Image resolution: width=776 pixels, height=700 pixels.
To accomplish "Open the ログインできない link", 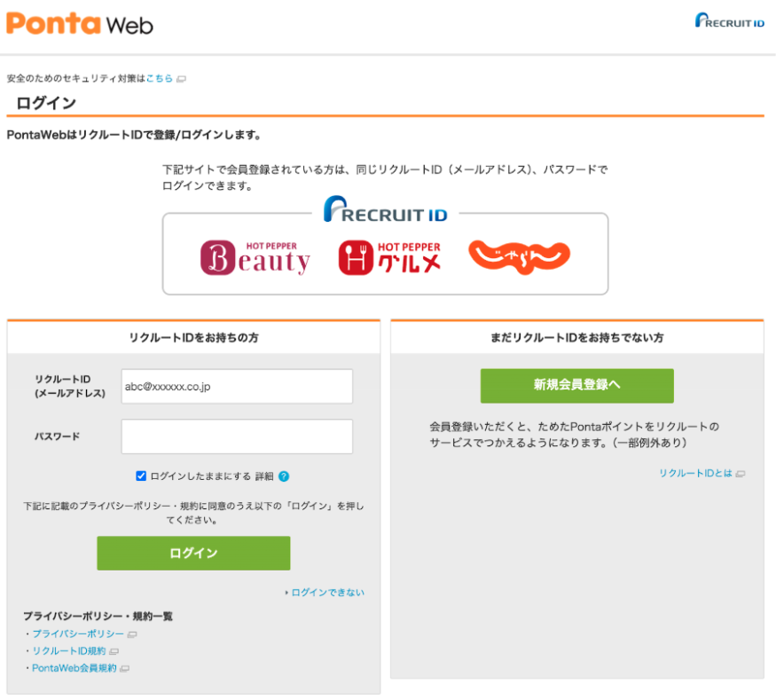I will [327, 593].
